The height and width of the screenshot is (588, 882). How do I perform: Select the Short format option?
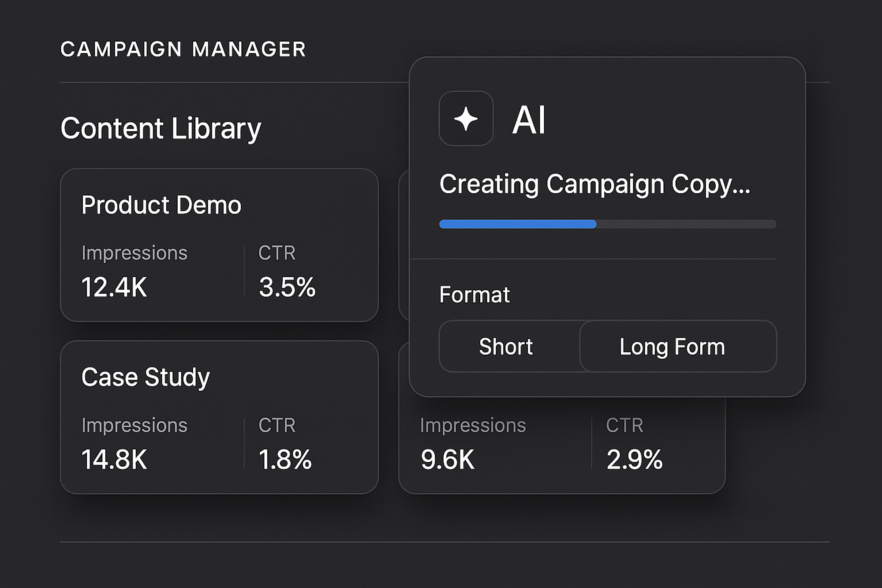[x=506, y=347]
